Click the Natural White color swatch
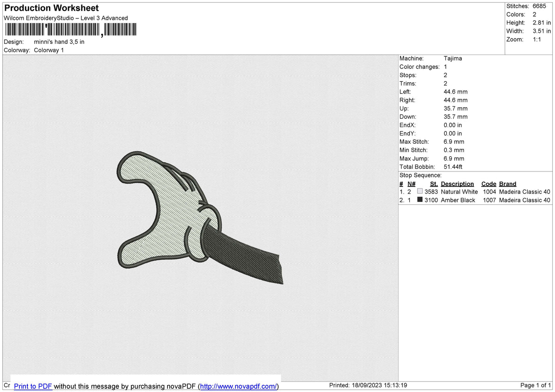This screenshot has width=555, height=392. coord(420,191)
